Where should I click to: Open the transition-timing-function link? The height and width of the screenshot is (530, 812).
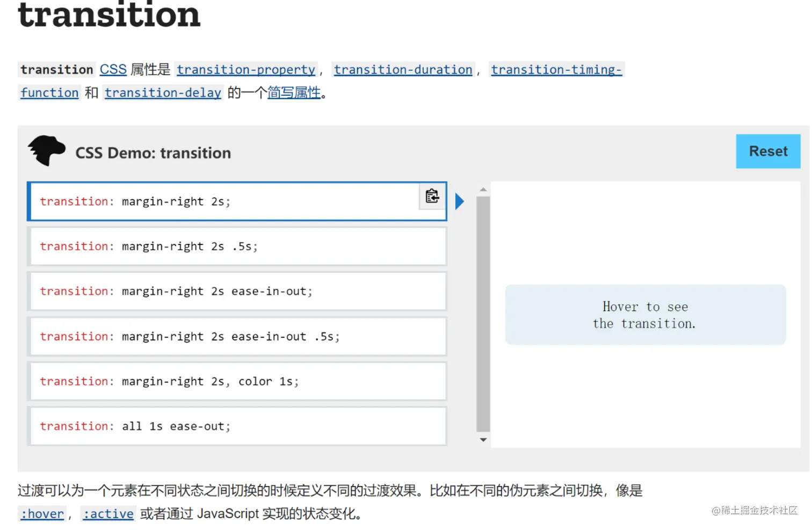556,70
